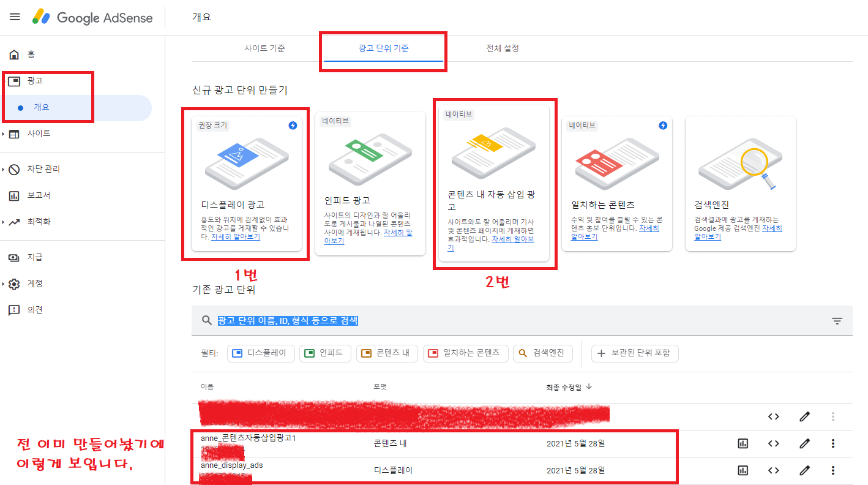Toggle the 디스플레이 filter chip
The height and width of the screenshot is (485, 868).
pyautogui.click(x=261, y=353)
